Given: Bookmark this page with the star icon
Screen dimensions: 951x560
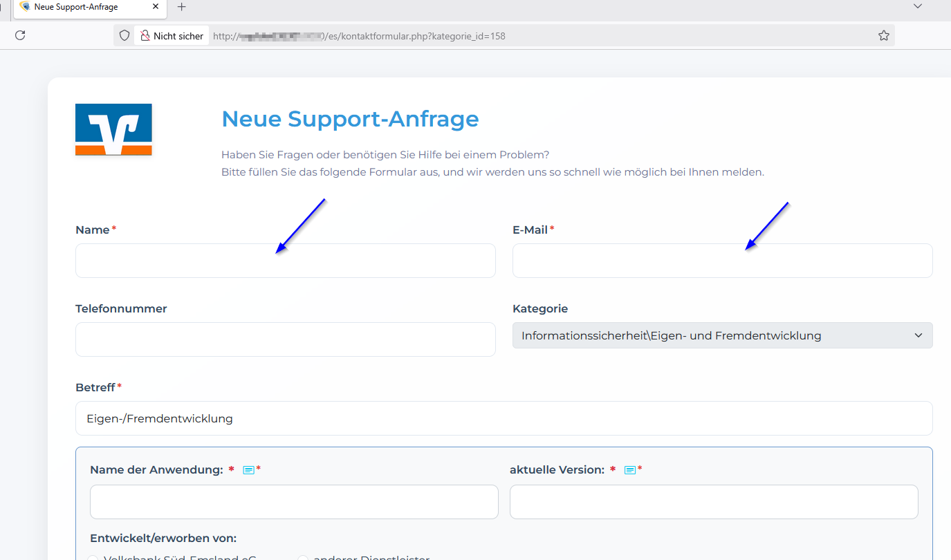Looking at the screenshot, I should click(x=883, y=35).
